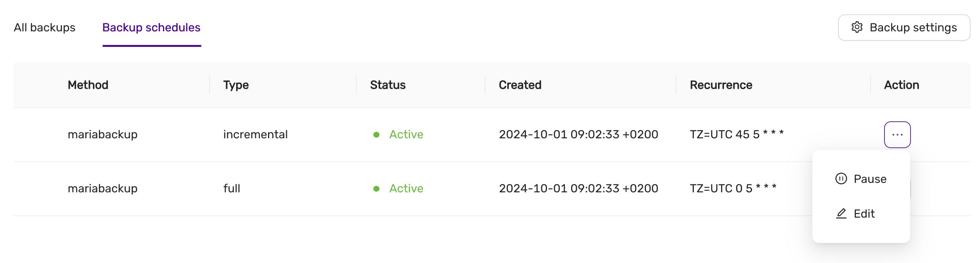Click the Created column header
Screen dimensions: 980x263
click(520, 85)
